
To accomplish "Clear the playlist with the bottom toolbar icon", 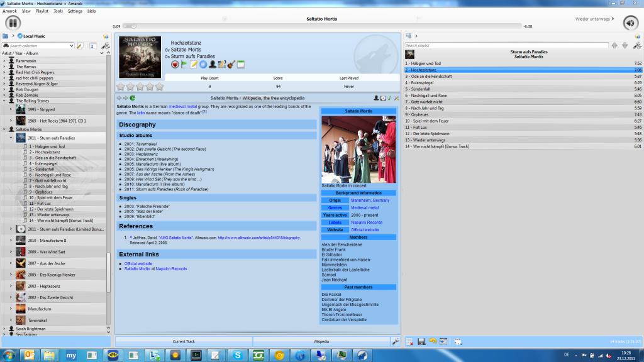I will (x=409, y=341).
